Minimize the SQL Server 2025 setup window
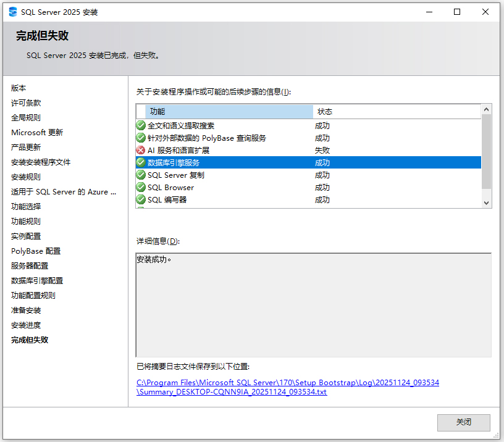 click(429, 12)
